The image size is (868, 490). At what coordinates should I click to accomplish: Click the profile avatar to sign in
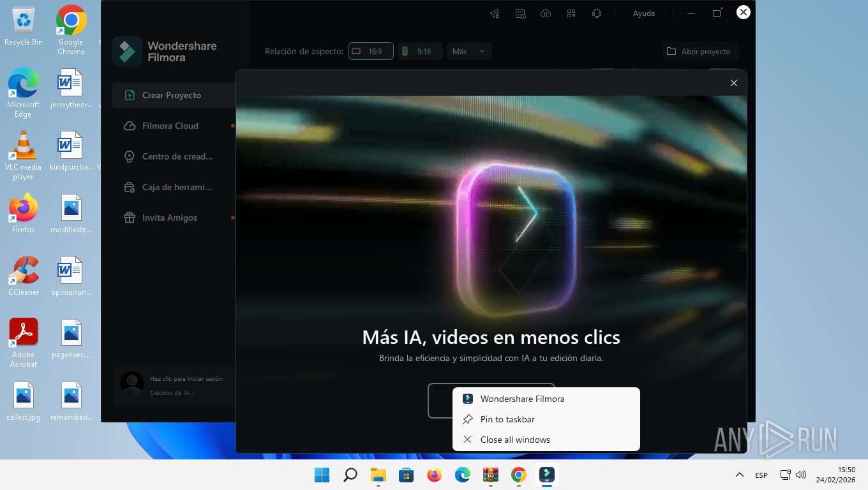coord(132,383)
